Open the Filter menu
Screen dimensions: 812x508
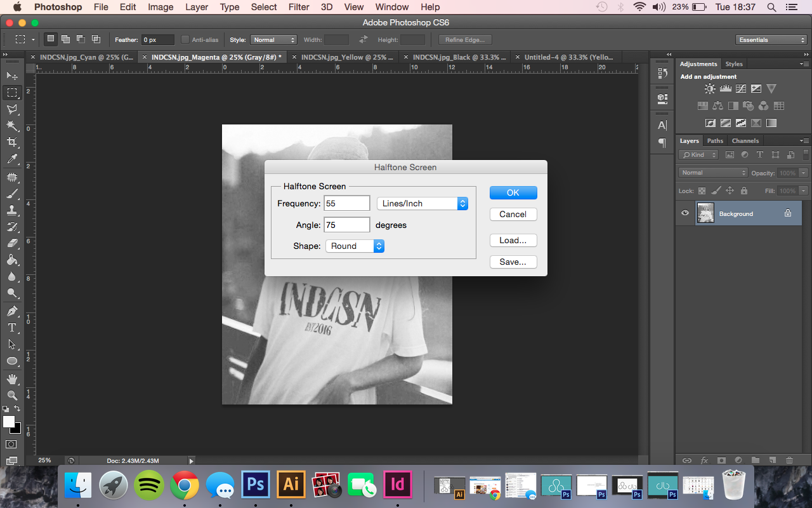(299, 7)
